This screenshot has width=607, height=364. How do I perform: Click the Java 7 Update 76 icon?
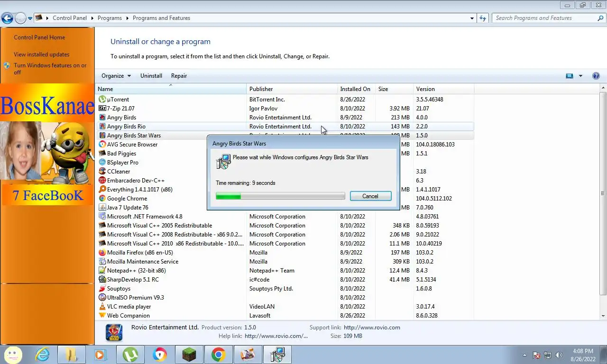[102, 208]
